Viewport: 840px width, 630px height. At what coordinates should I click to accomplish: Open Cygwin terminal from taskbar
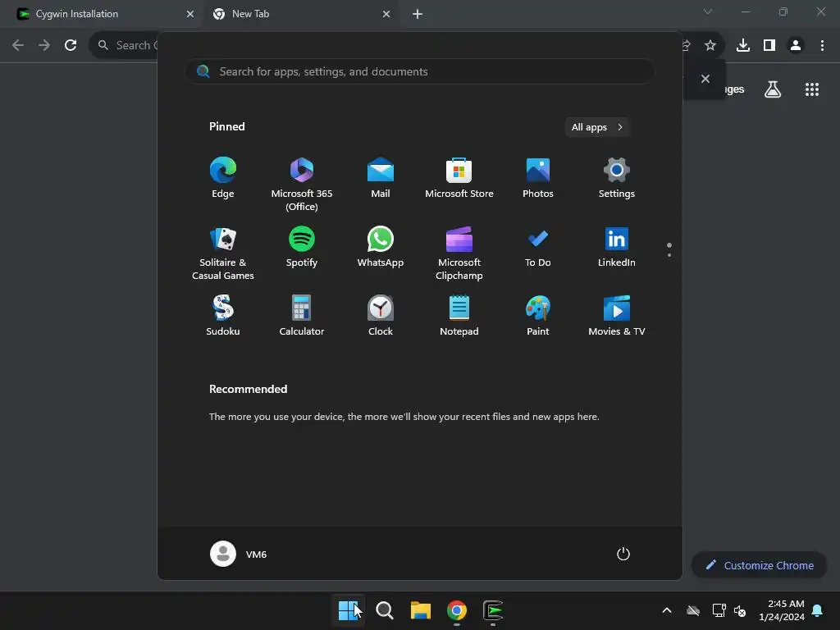pos(493,610)
